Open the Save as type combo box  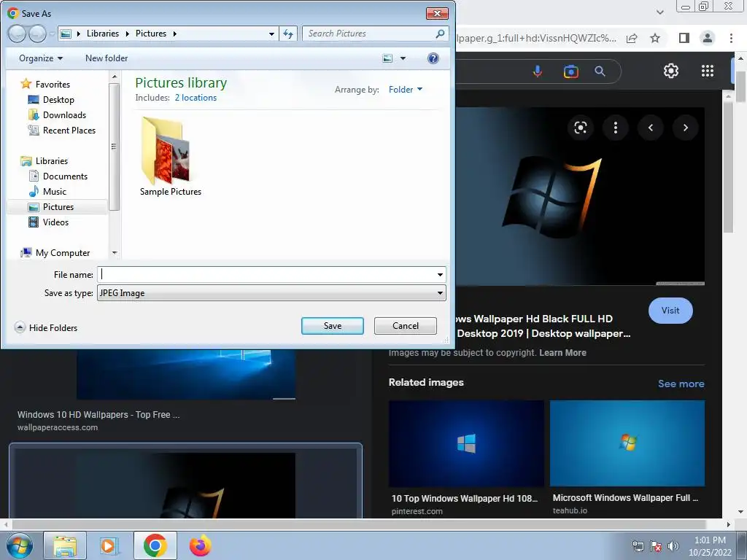tap(271, 293)
